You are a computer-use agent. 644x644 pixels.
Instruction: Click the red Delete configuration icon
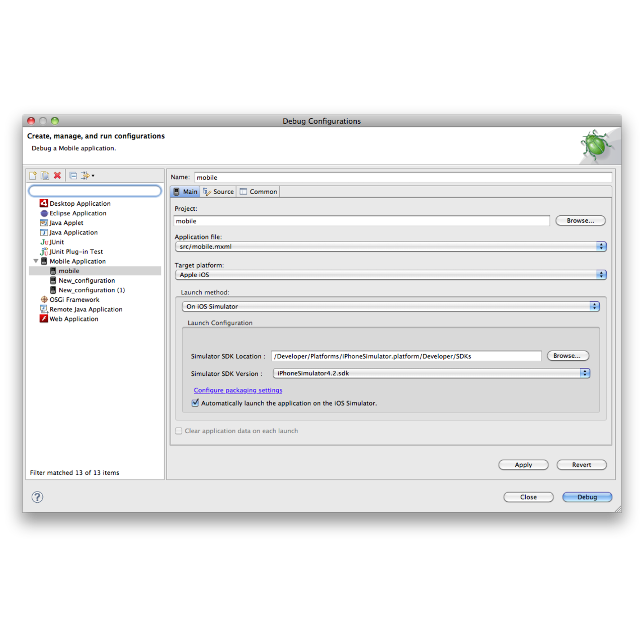point(57,176)
